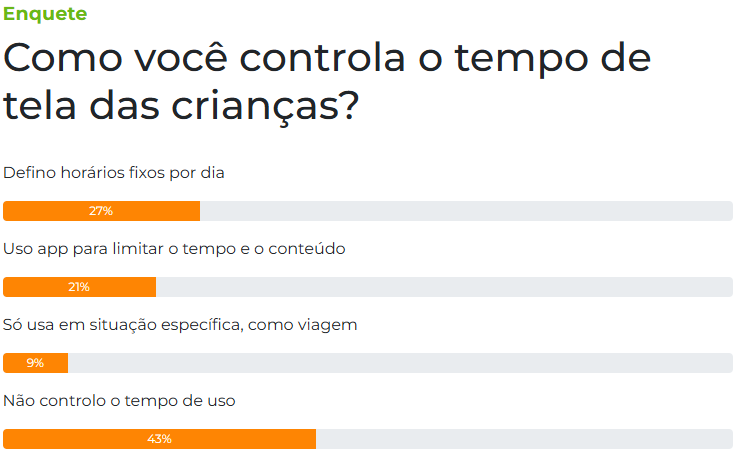Click the gray unfilled part of the 43% bar
This screenshot has width=744, height=462.
click(x=524, y=439)
